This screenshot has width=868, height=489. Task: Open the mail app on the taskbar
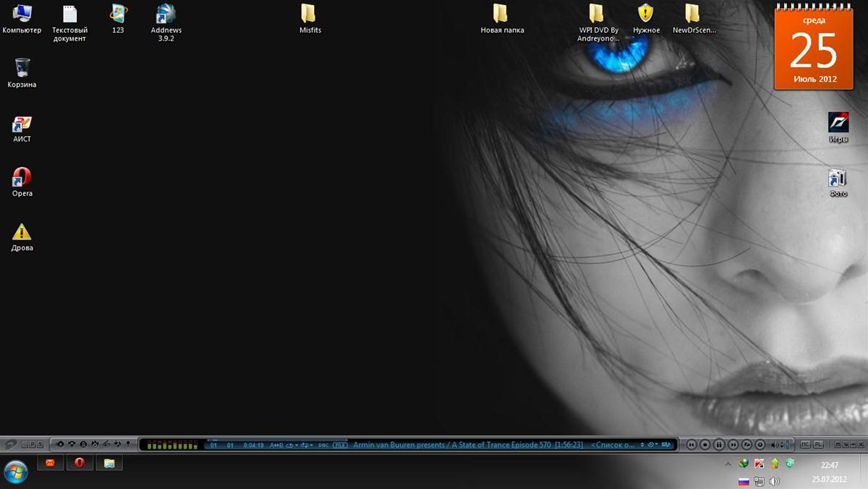pyautogui.click(x=50, y=463)
